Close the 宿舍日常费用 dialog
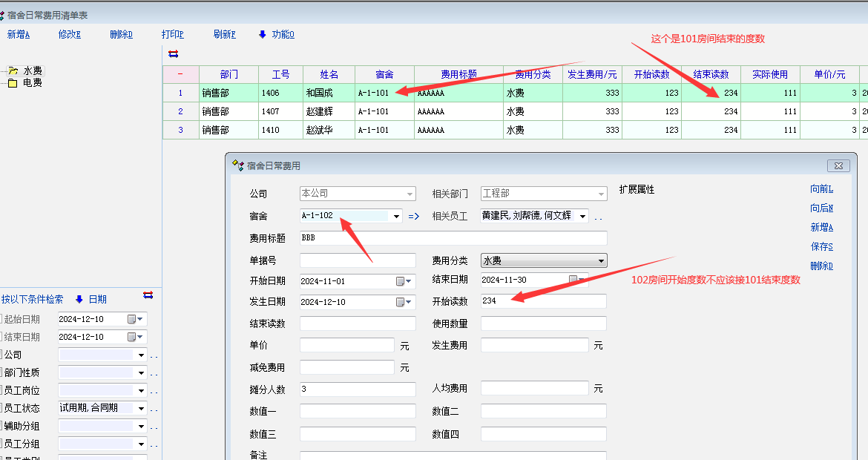This screenshot has height=460, width=868. [838, 165]
